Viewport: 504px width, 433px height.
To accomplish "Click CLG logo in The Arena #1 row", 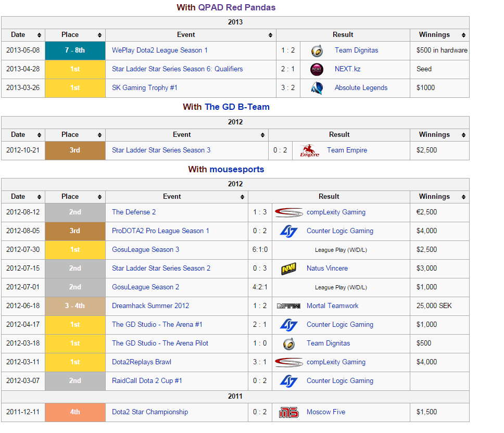I will click(x=288, y=325).
